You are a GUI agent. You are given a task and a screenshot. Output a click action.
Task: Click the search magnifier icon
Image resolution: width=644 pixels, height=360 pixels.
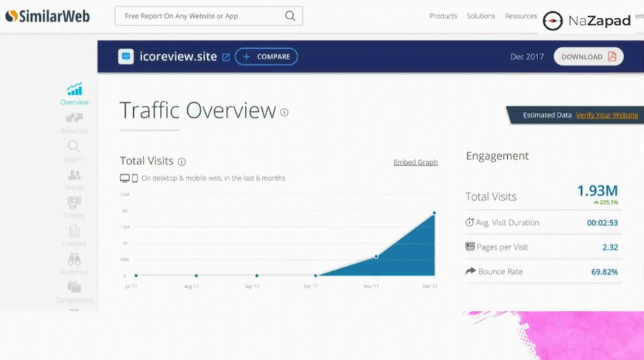click(x=290, y=16)
